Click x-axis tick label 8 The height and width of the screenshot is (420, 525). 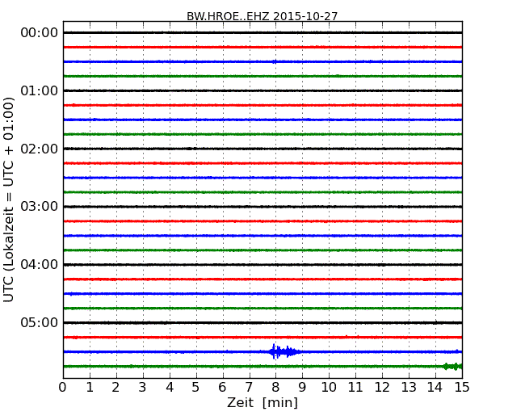[x=275, y=388]
